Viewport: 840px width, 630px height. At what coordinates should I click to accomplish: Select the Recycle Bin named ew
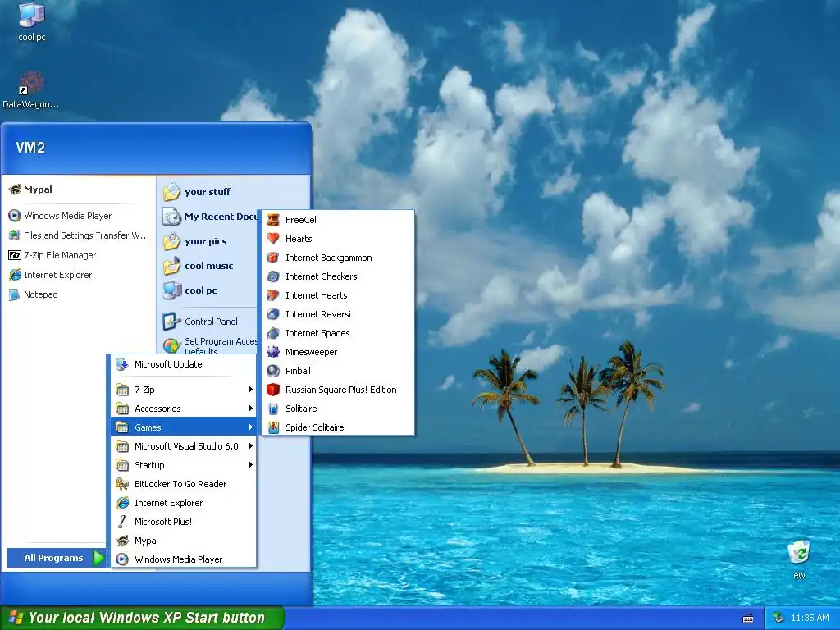pyautogui.click(x=799, y=559)
